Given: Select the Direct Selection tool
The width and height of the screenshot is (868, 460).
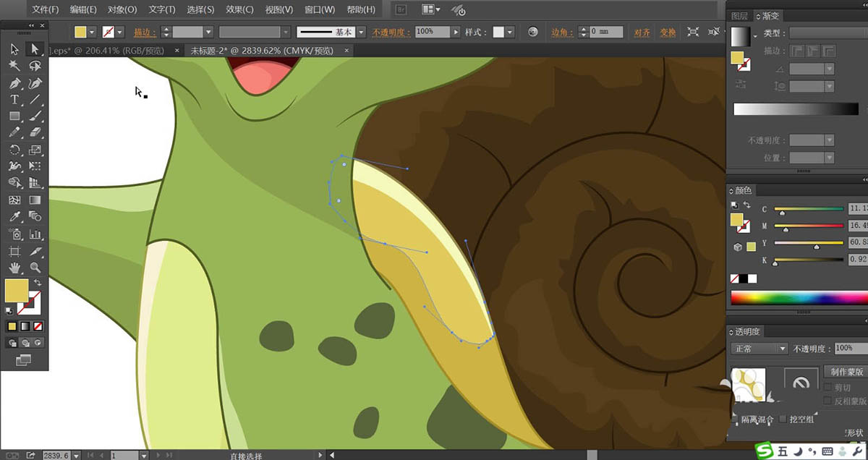Looking at the screenshot, I should coord(34,49).
